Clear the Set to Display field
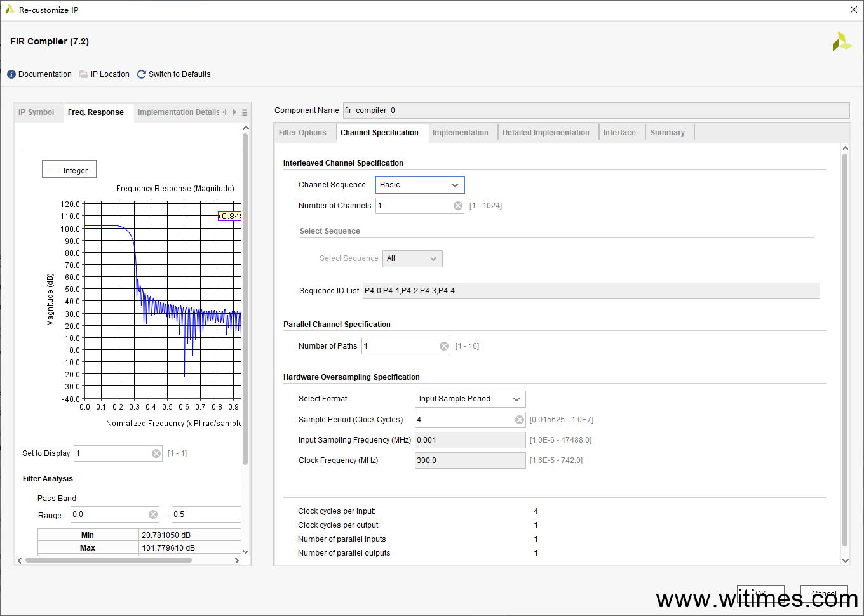Image resolution: width=864 pixels, height=616 pixels. (x=156, y=453)
